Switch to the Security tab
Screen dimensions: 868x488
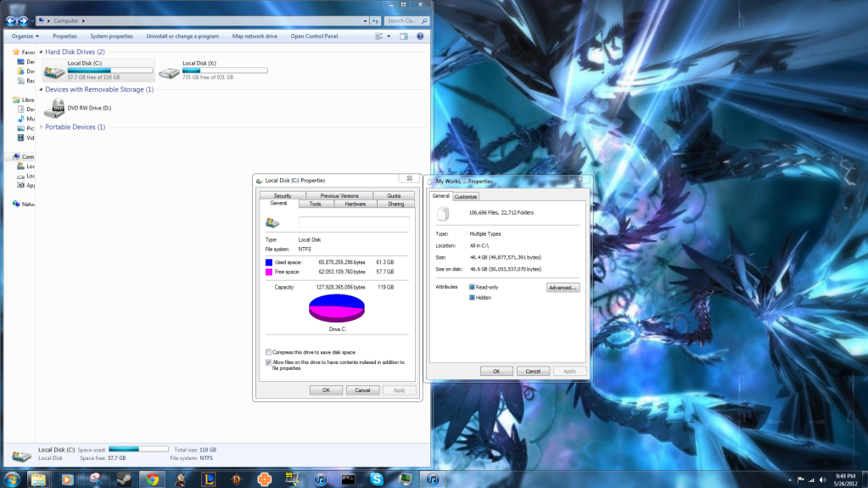click(x=283, y=195)
